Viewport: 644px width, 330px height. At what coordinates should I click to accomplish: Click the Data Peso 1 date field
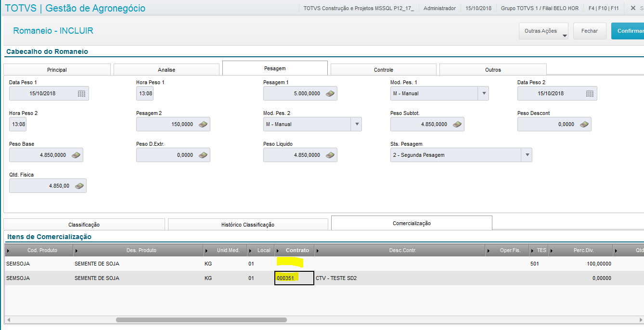click(49, 93)
